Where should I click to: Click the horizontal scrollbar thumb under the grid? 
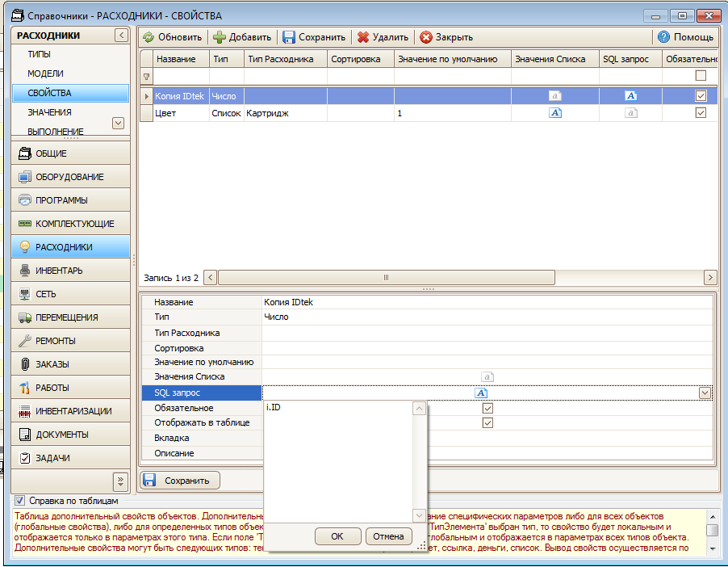tap(387, 278)
